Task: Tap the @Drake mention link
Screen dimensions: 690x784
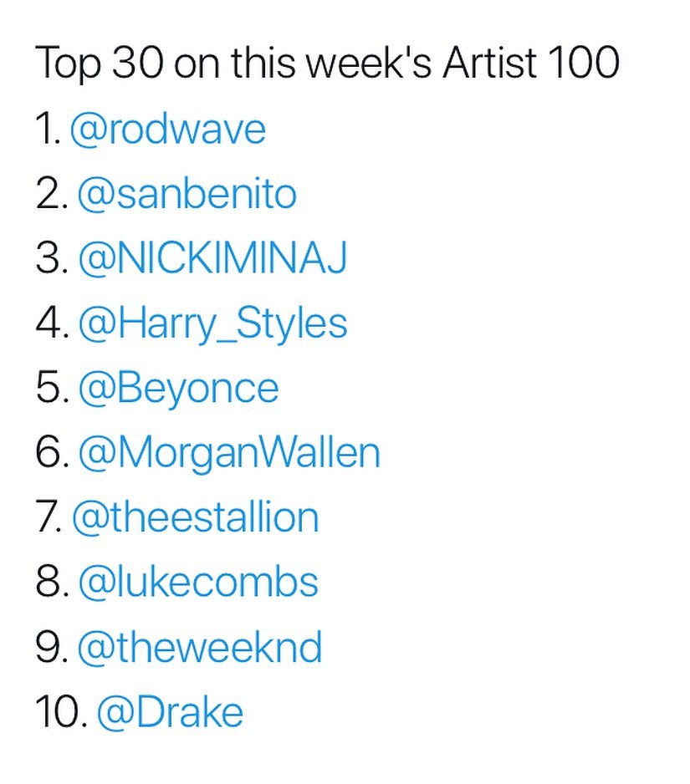Action: click(x=170, y=712)
